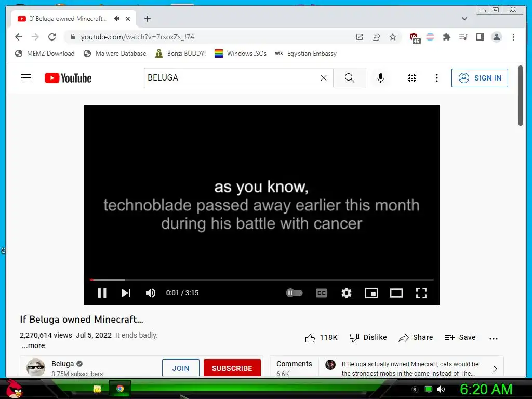Viewport: 532px width, 399px height.
Task: Clear the search text with the X
Action: 324,78
